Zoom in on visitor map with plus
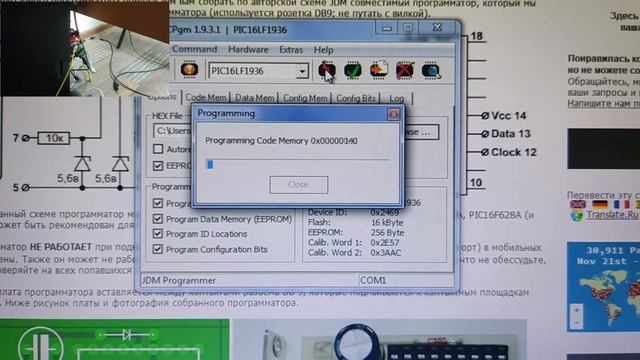Screen dimensions: 640x360 coord(576,311)
